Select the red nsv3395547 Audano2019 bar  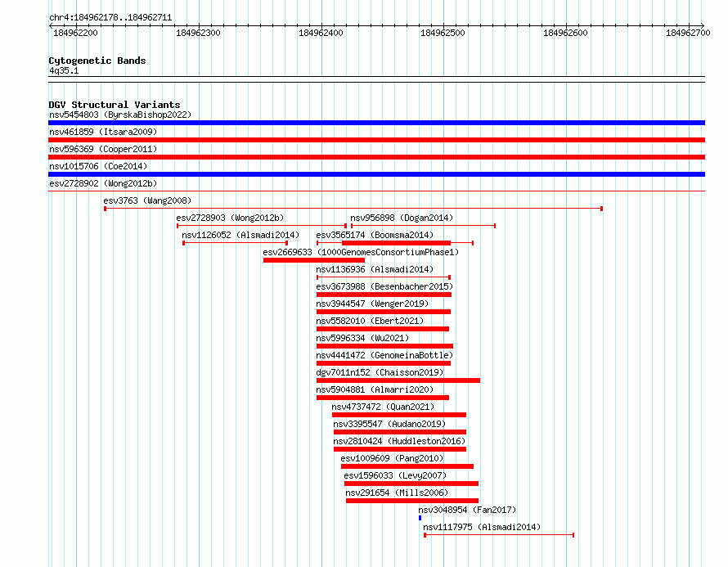(400, 432)
